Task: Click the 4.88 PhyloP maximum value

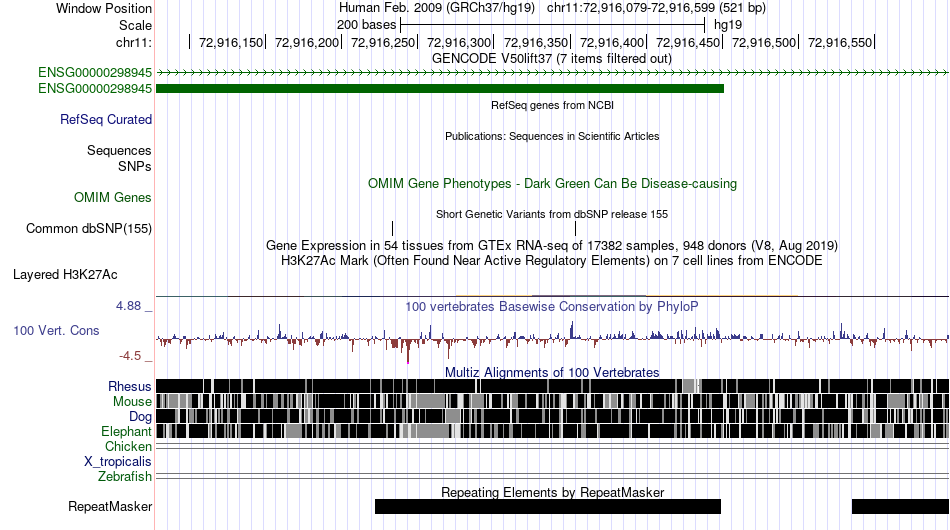Action: tap(128, 306)
